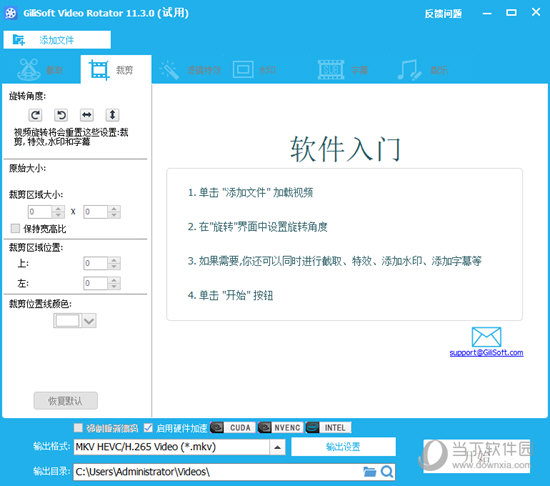Decrease the 上 top position value
550x486 pixels.
click(x=114, y=266)
